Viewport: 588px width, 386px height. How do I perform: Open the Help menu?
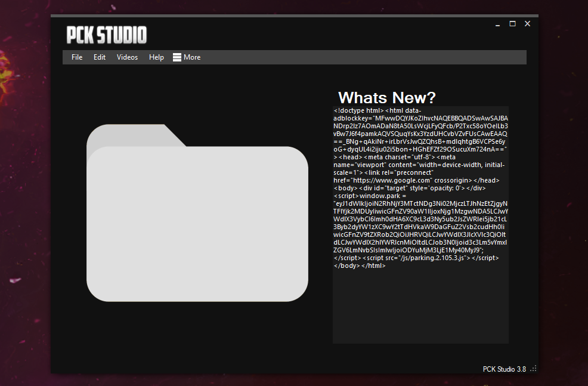point(156,57)
